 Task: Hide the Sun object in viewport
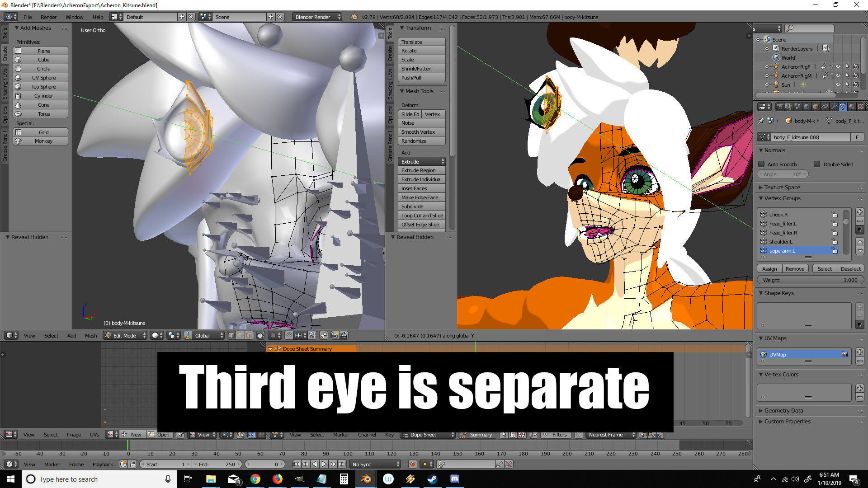coord(838,84)
